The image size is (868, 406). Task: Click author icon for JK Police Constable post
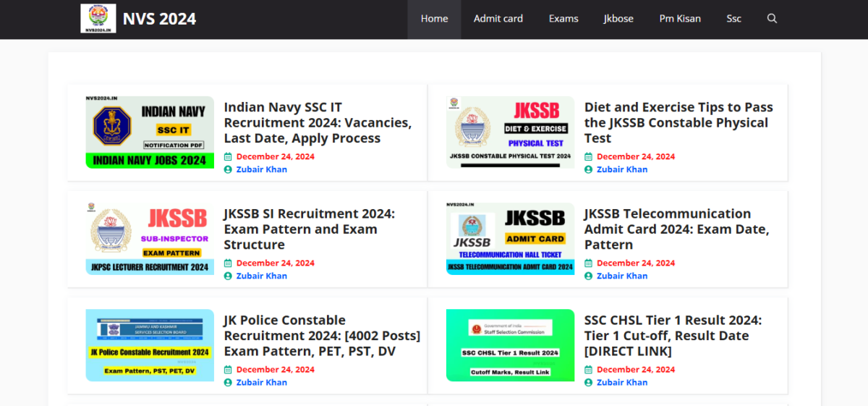click(228, 382)
